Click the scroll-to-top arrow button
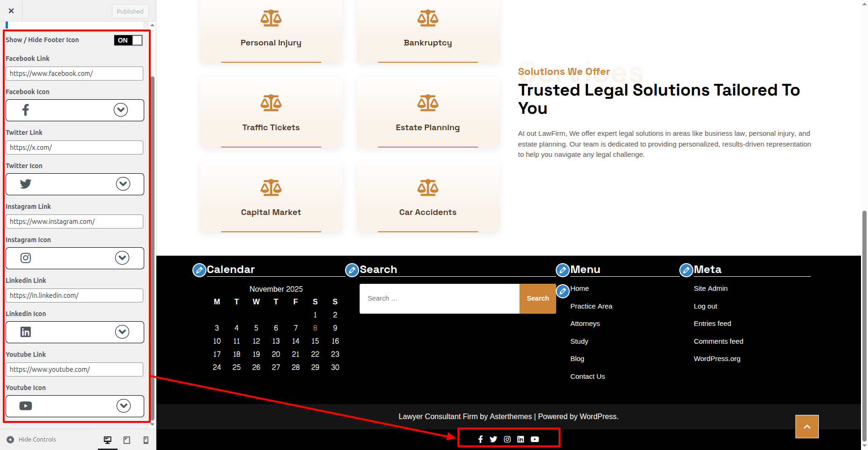Viewport: 868px width, 450px height. tap(807, 427)
